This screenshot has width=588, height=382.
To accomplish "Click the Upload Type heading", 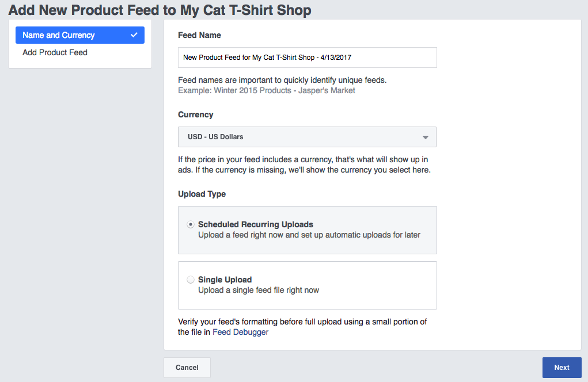I will click(x=202, y=194).
